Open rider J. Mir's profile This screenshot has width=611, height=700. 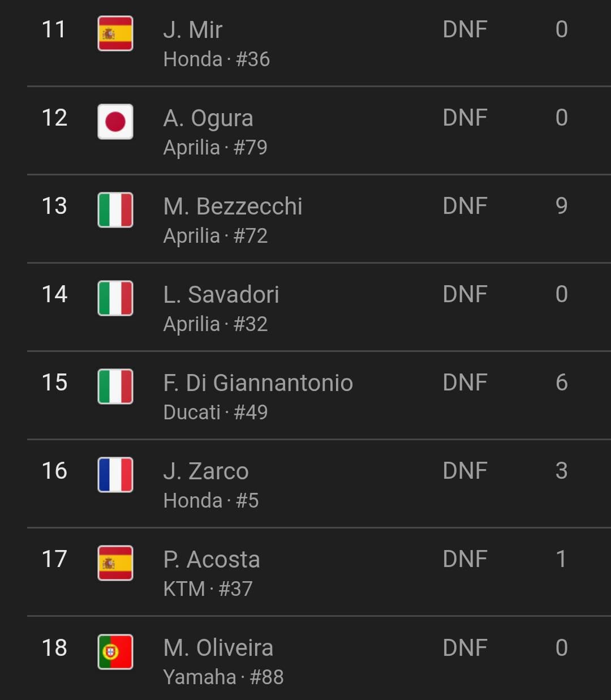(193, 29)
